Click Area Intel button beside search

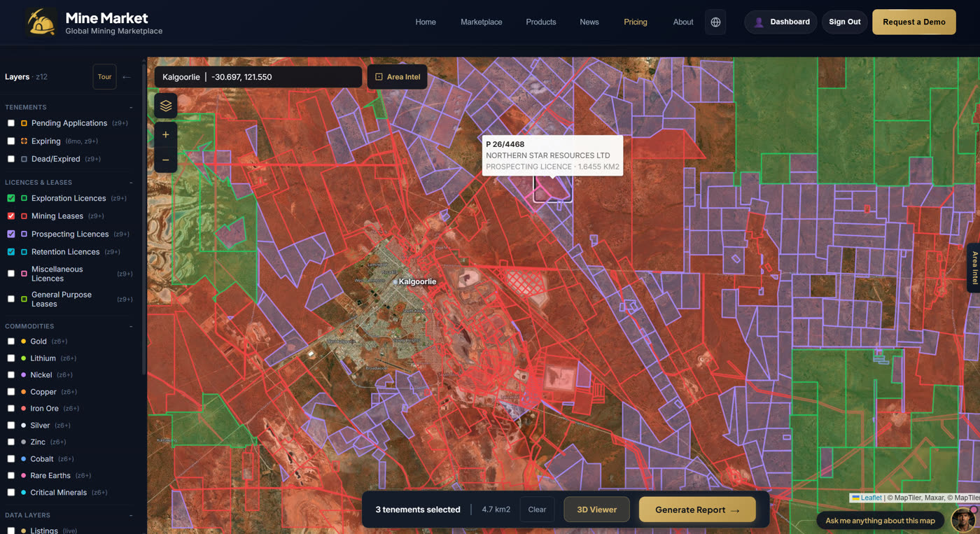click(398, 77)
